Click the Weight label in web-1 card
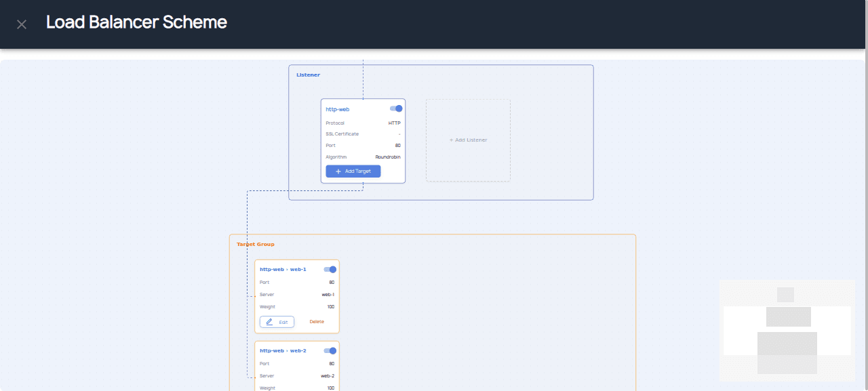The width and height of the screenshot is (868, 391). (x=267, y=307)
